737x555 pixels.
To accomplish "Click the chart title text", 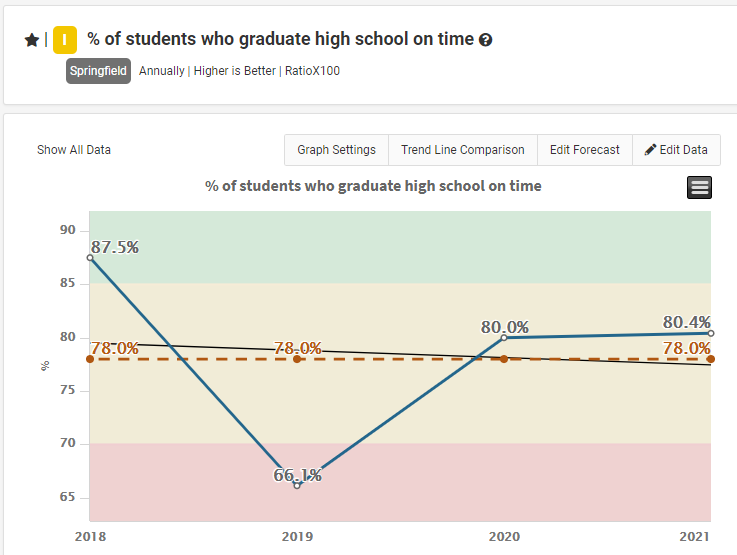I will (373, 186).
